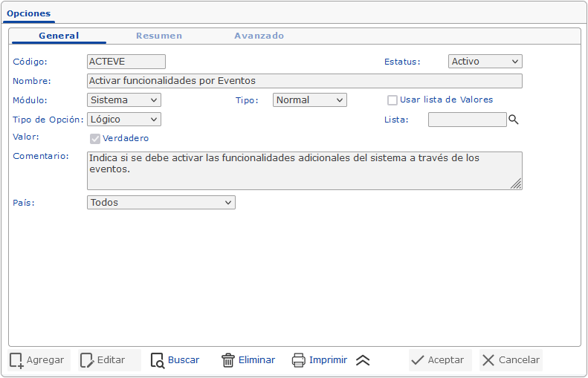The image size is (588, 378).
Task: Switch to the Avanzado tab
Action: (x=259, y=36)
